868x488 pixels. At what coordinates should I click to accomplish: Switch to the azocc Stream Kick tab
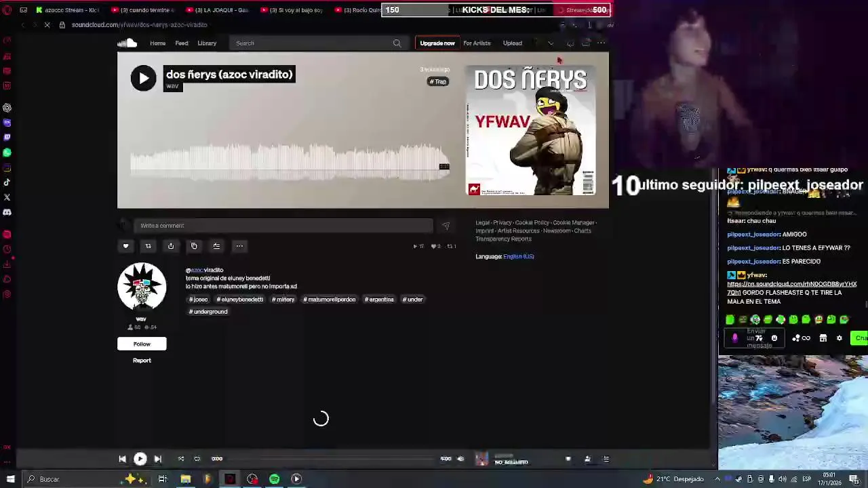point(68,10)
